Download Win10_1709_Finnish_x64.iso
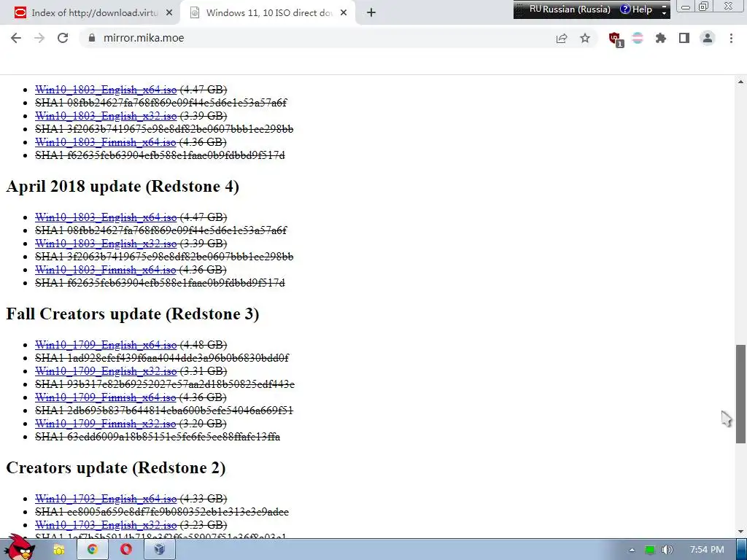The width and height of the screenshot is (747, 560). [105, 397]
